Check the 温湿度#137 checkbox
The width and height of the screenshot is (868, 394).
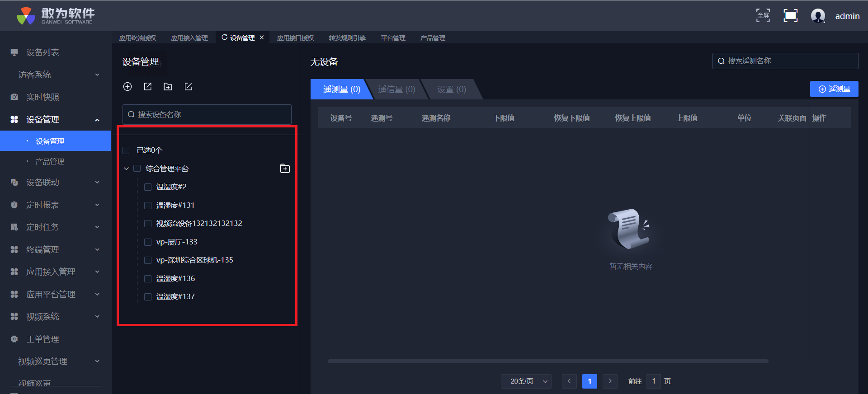coord(148,297)
